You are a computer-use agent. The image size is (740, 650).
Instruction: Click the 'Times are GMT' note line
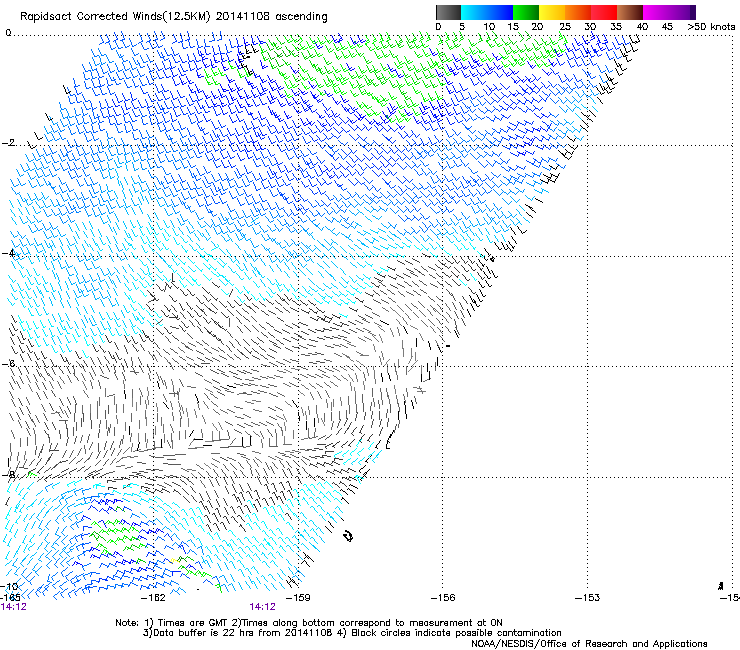pyautogui.click(x=309, y=623)
